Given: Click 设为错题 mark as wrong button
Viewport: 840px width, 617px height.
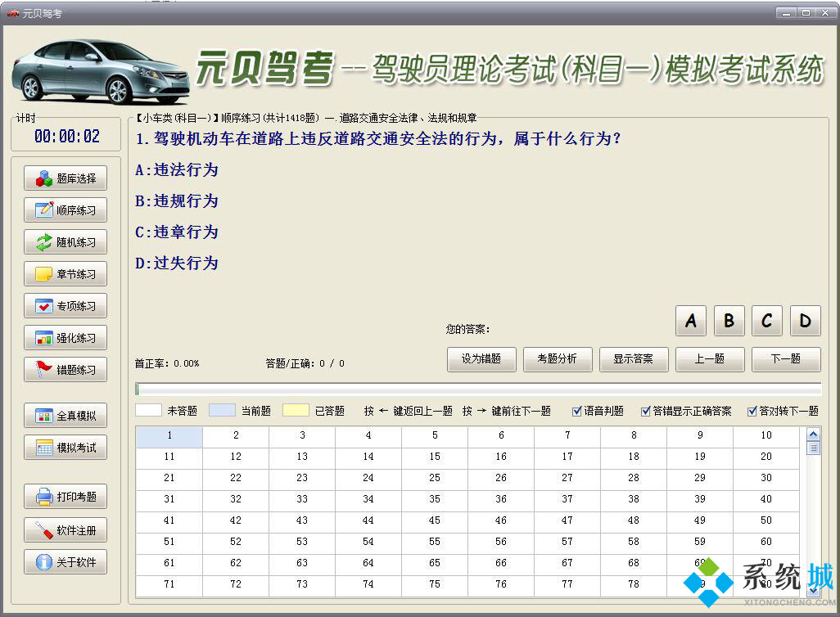Looking at the screenshot, I should [x=481, y=359].
